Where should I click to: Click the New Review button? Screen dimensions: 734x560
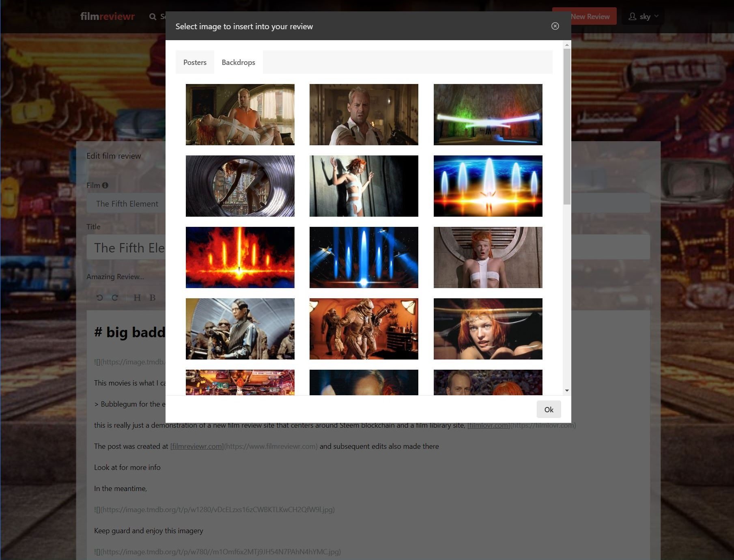click(584, 16)
